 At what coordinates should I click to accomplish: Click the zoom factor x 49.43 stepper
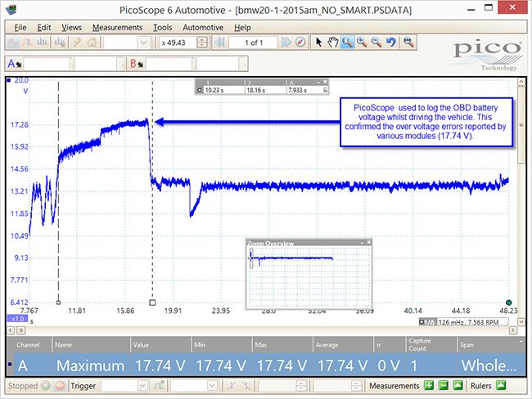(202, 43)
